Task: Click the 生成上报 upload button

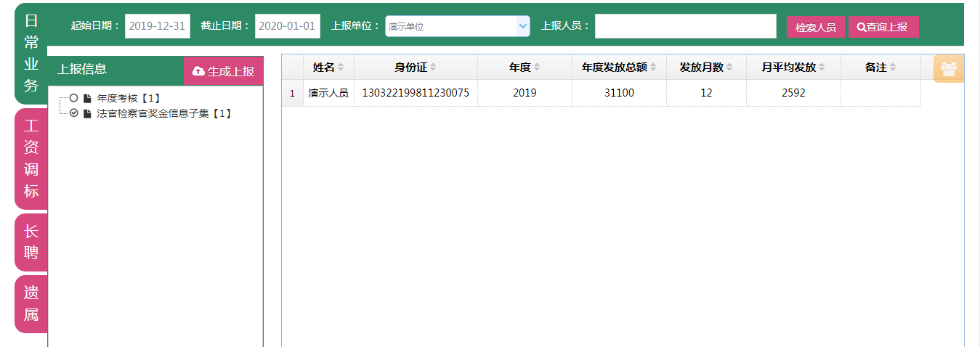Action: (x=223, y=71)
